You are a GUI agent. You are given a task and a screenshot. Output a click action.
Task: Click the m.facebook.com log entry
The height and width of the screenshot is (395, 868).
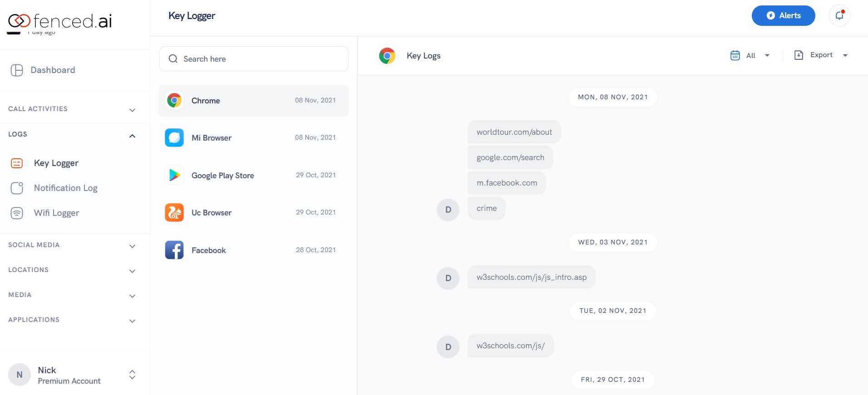pos(507,183)
